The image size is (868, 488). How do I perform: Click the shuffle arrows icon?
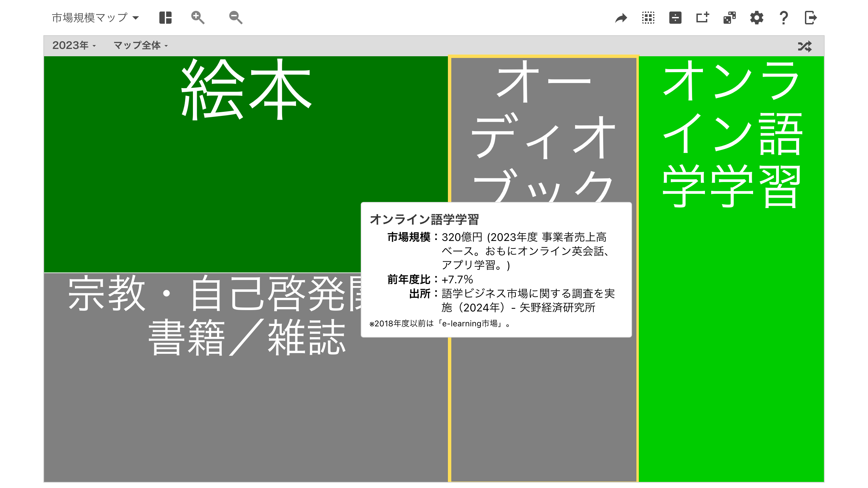click(x=805, y=46)
